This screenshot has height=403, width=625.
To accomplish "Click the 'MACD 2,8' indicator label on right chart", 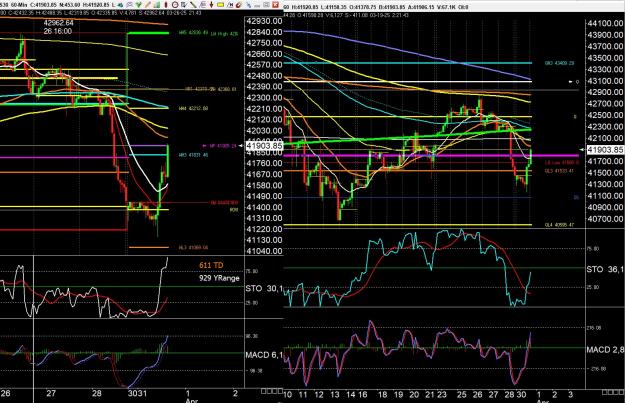I will click(605, 350).
